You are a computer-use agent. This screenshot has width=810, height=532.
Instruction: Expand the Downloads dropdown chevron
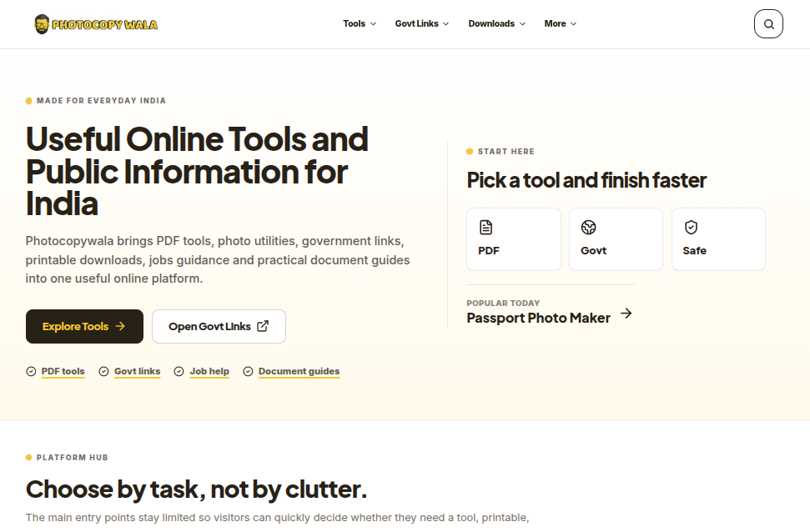click(x=522, y=23)
